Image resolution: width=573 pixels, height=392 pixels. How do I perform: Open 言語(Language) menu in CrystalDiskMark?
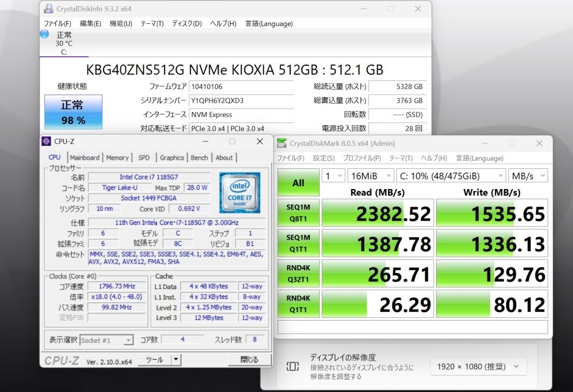[x=479, y=158]
